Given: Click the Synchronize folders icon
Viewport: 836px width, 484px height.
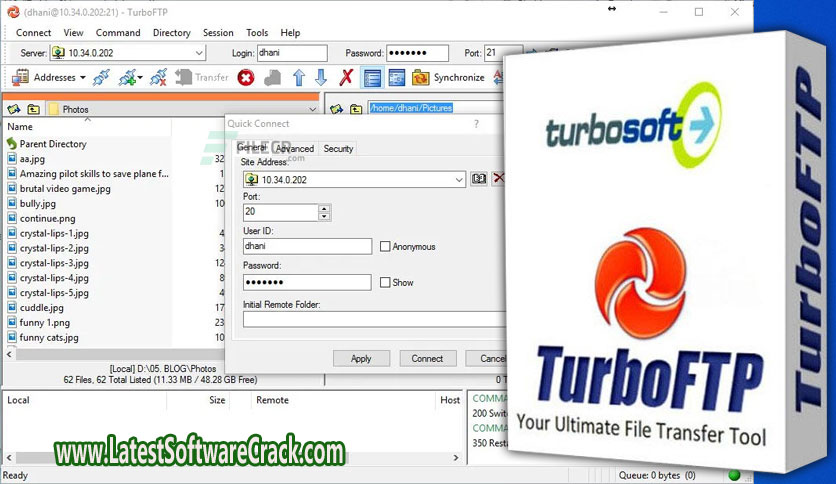Looking at the screenshot, I should (421, 78).
